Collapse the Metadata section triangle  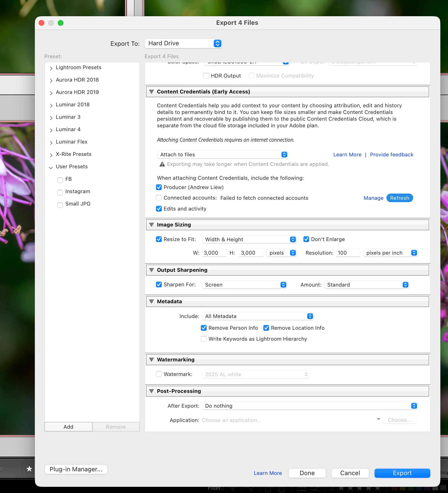151,302
